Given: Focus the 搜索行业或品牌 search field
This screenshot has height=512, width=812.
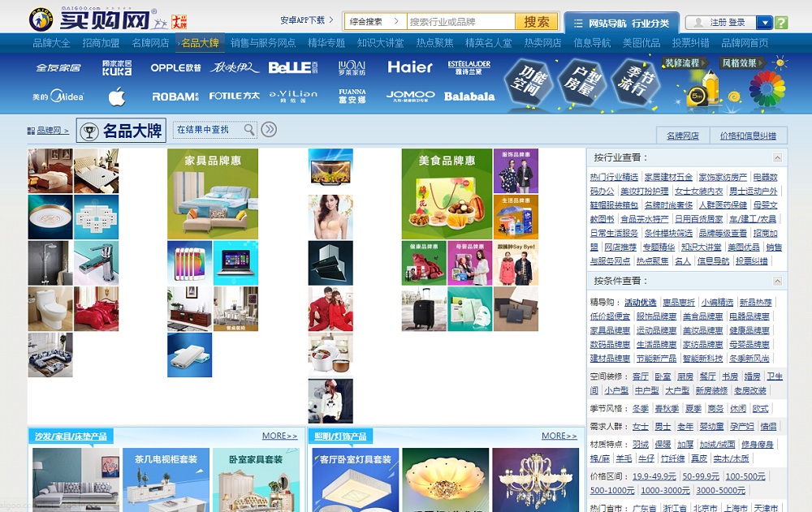Looking at the screenshot, I should [x=461, y=22].
